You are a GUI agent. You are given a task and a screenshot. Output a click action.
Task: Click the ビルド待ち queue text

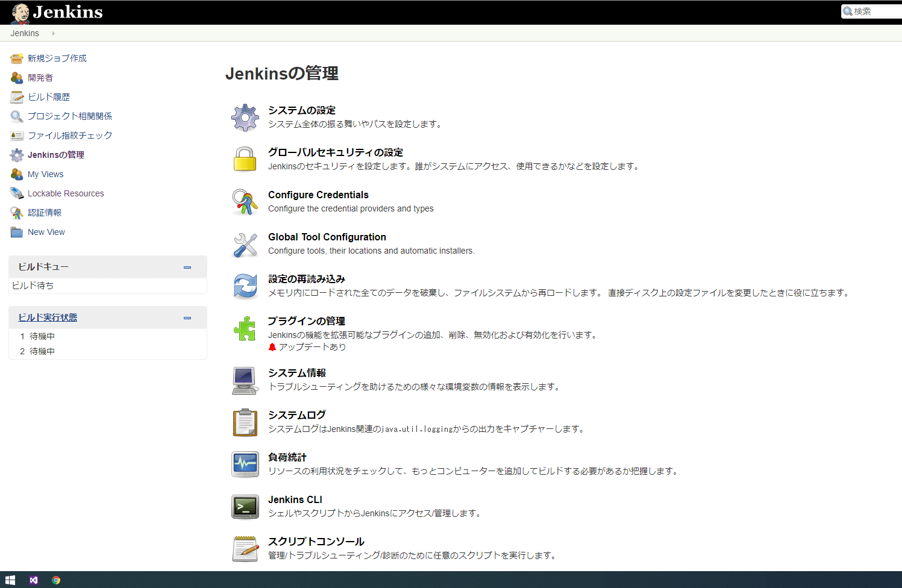pos(33,286)
